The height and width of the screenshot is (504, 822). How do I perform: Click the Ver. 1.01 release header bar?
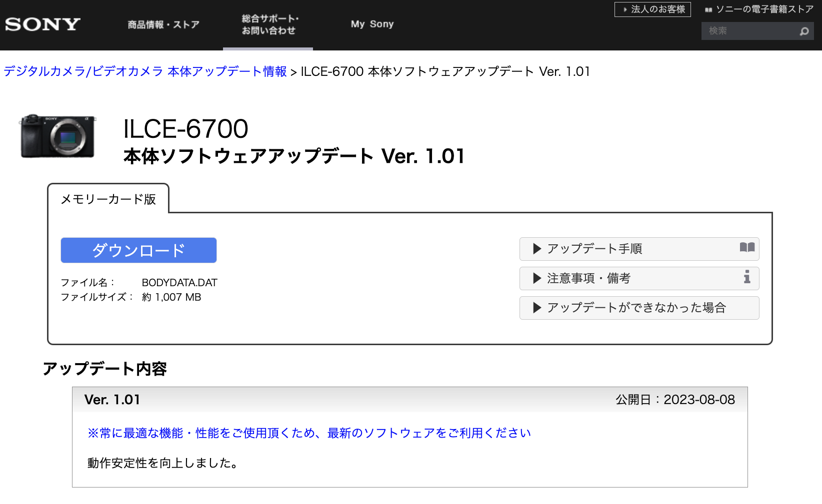[409, 400]
